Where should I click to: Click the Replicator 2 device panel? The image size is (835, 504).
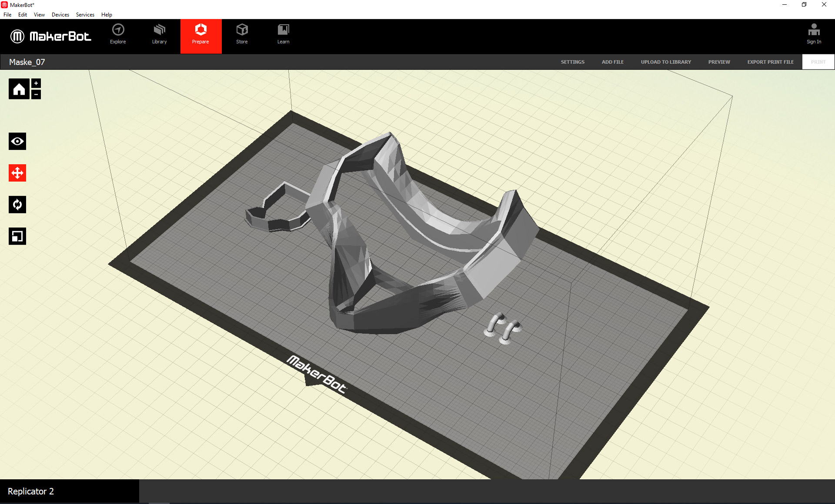pos(70,491)
